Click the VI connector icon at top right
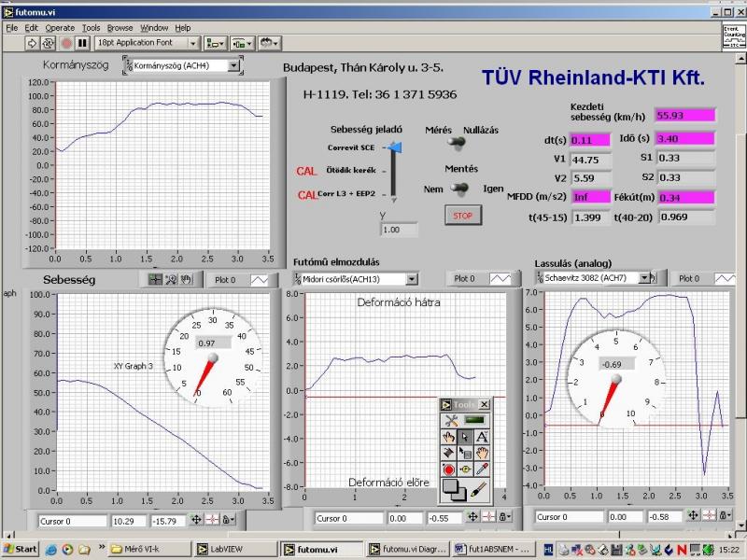 (734, 36)
